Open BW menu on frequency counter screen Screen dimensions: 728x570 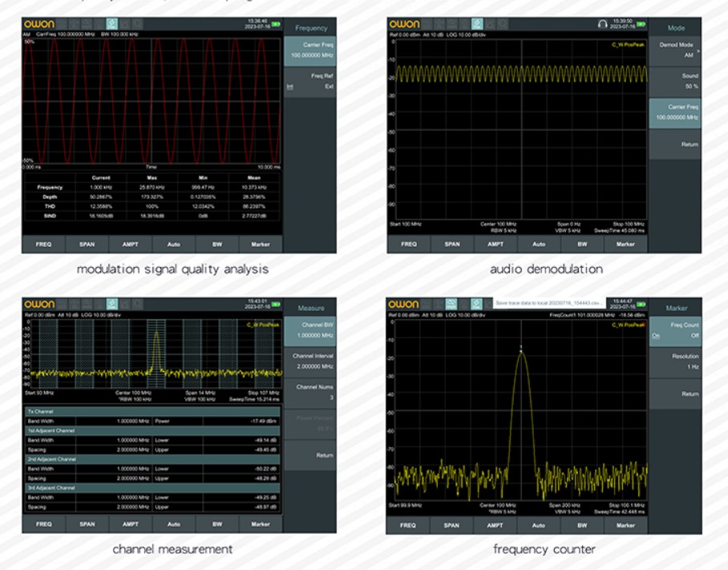click(582, 525)
